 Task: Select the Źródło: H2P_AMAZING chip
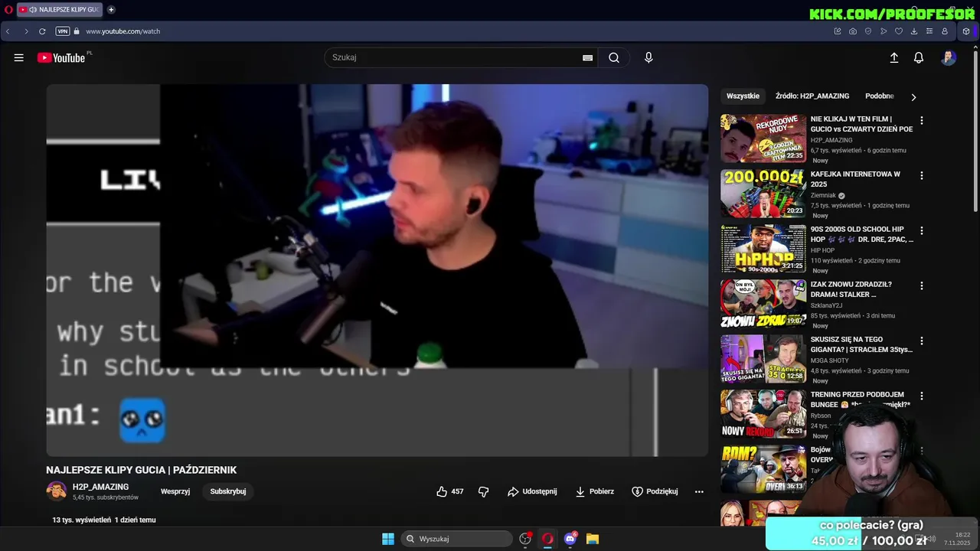pos(812,96)
